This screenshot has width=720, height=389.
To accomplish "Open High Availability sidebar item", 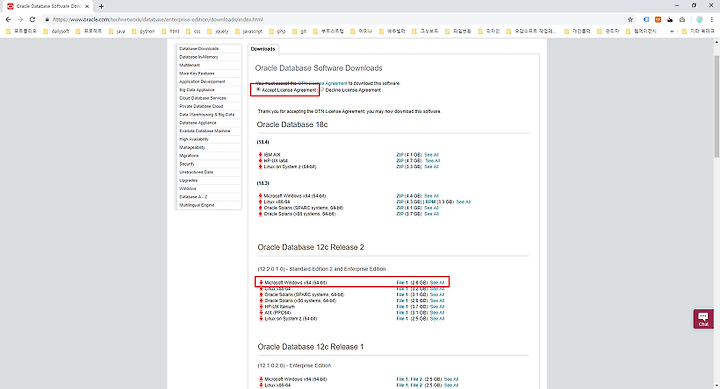I will (x=194, y=139).
